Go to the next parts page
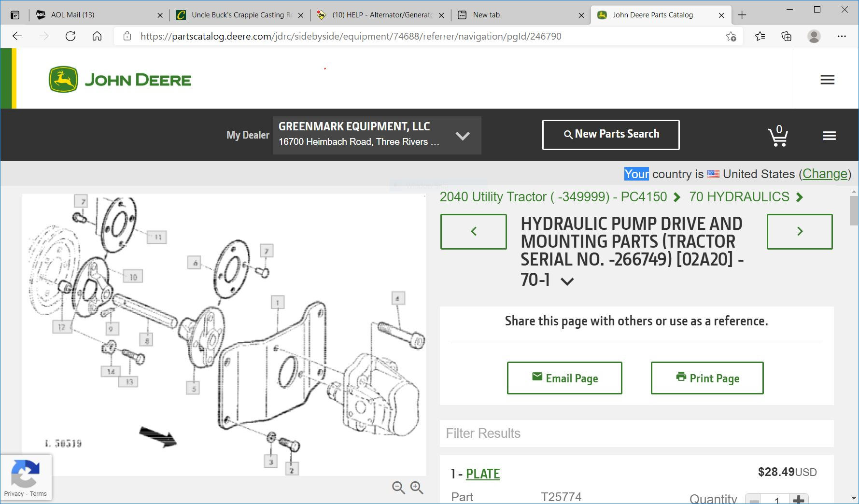 tap(800, 232)
